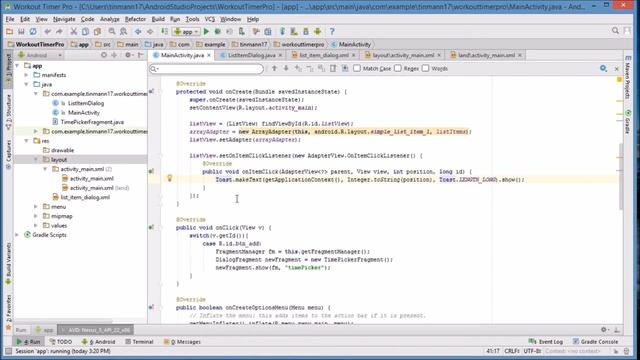Toggle the Structure side tab
Screen dimensions: 640x360
coord(8,113)
